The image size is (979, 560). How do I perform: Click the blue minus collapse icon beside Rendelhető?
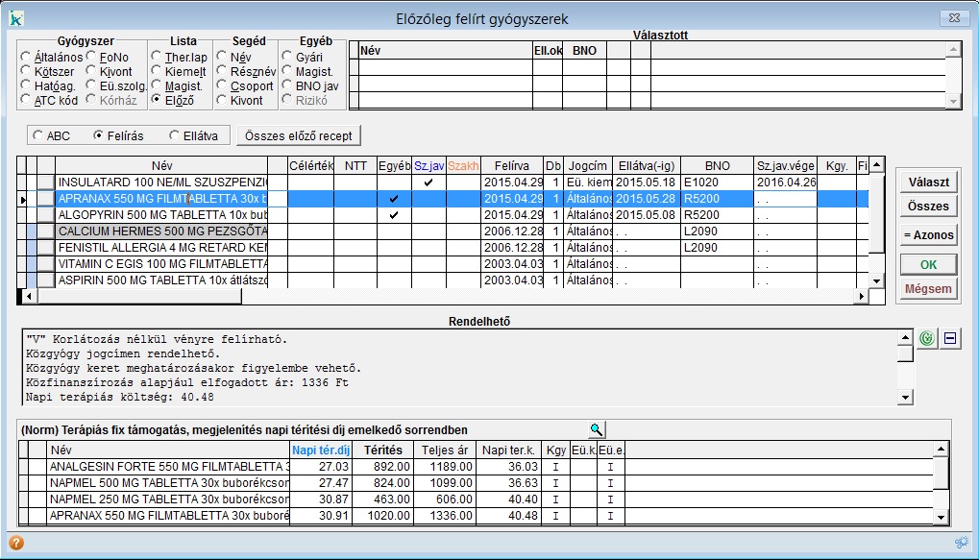(x=950, y=338)
